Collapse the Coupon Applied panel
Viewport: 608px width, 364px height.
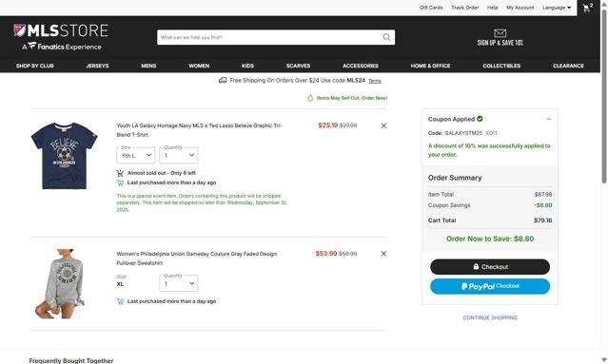[x=548, y=119]
